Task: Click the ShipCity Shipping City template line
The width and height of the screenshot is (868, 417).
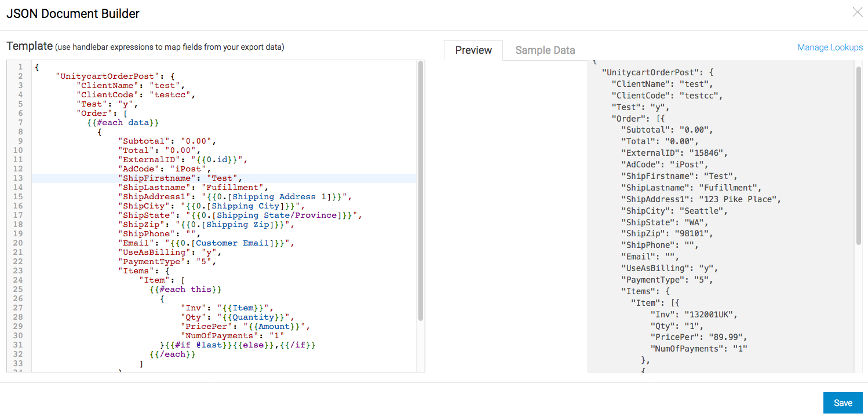Action: coord(210,206)
